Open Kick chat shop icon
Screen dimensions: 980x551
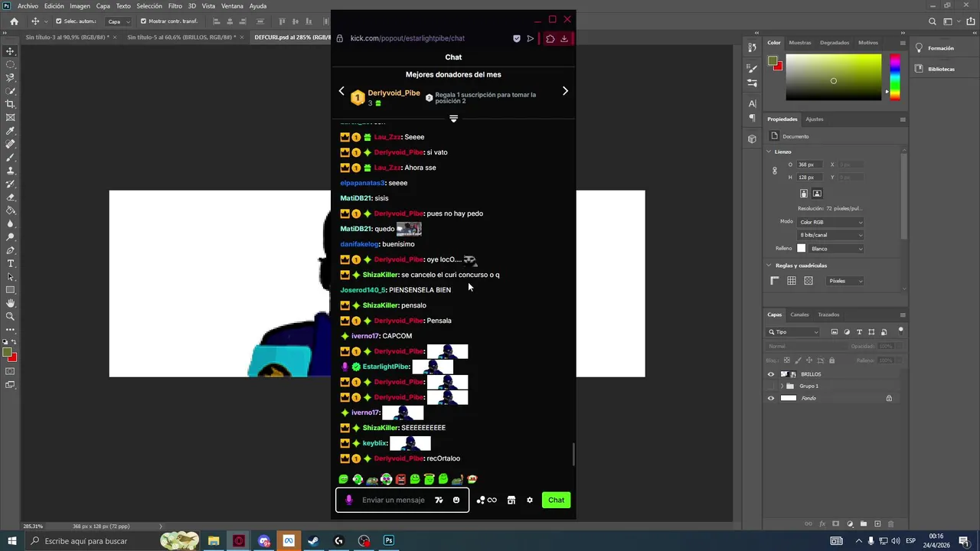coord(511,500)
